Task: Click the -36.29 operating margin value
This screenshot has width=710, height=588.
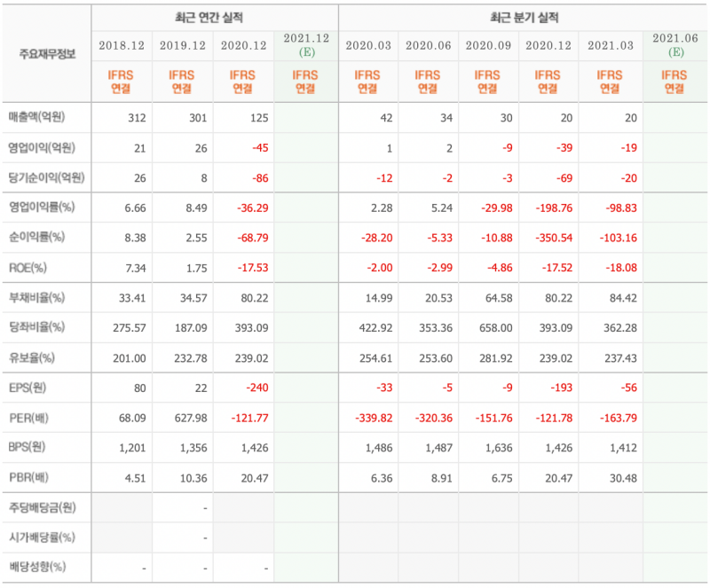Action: click(x=253, y=208)
